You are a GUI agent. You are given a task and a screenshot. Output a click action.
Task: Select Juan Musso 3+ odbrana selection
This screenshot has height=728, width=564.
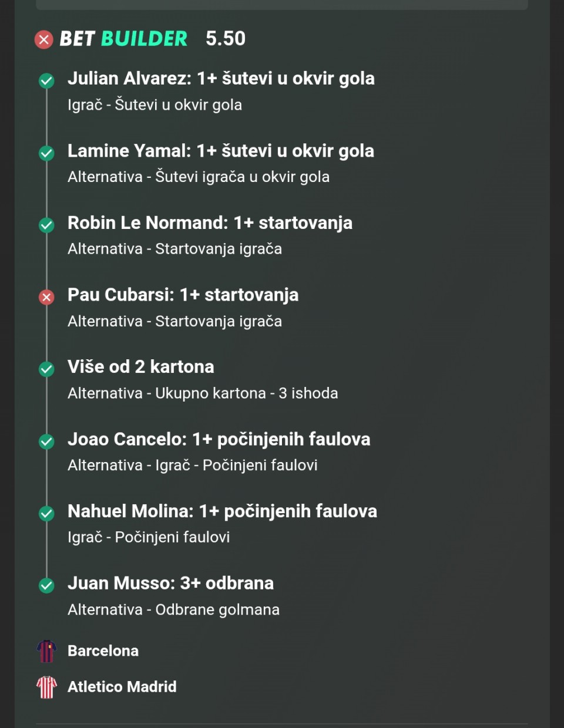[x=170, y=583]
